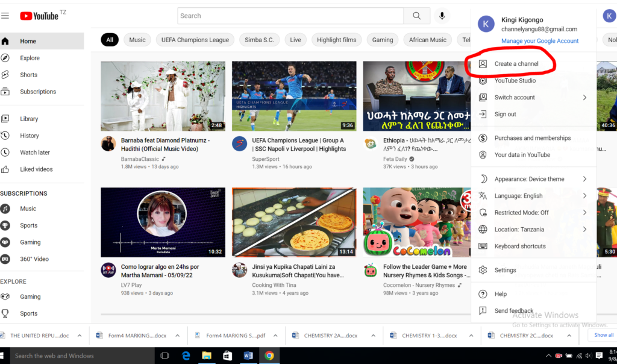Open options arrow for CHEMISTRY 2C docx download
The image size is (617, 364).
point(569,336)
